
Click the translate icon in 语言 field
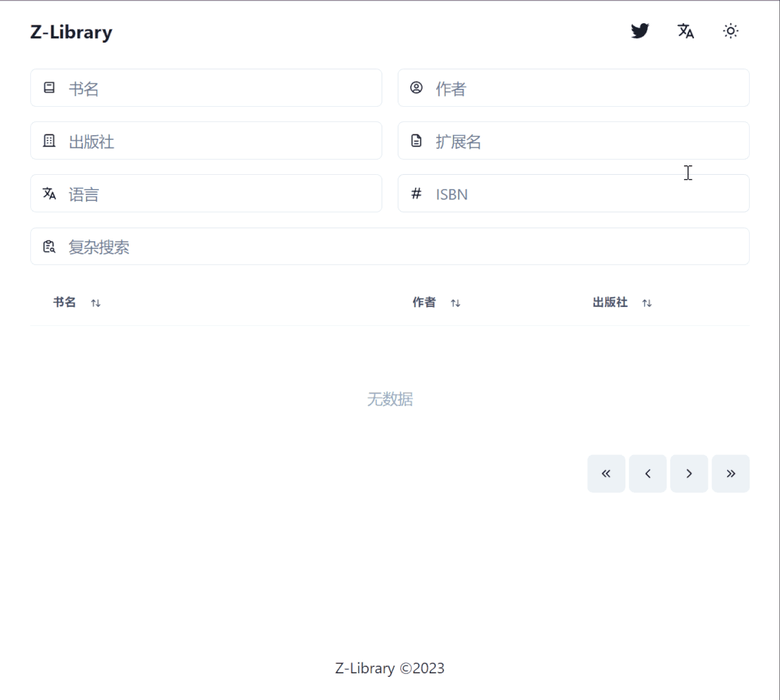[x=49, y=194]
